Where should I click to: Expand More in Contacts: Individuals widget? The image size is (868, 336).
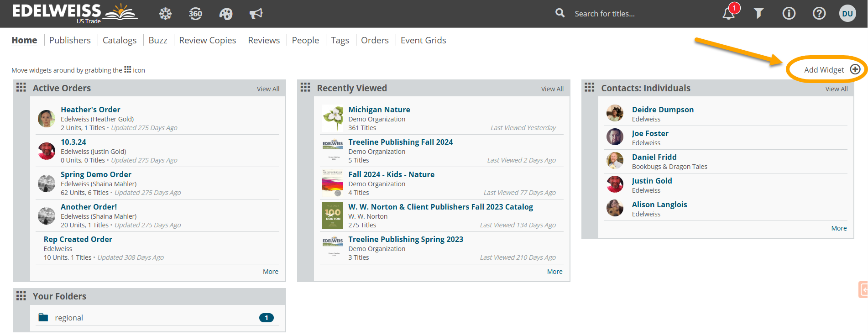pyautogui.click(x=838, y=228)
